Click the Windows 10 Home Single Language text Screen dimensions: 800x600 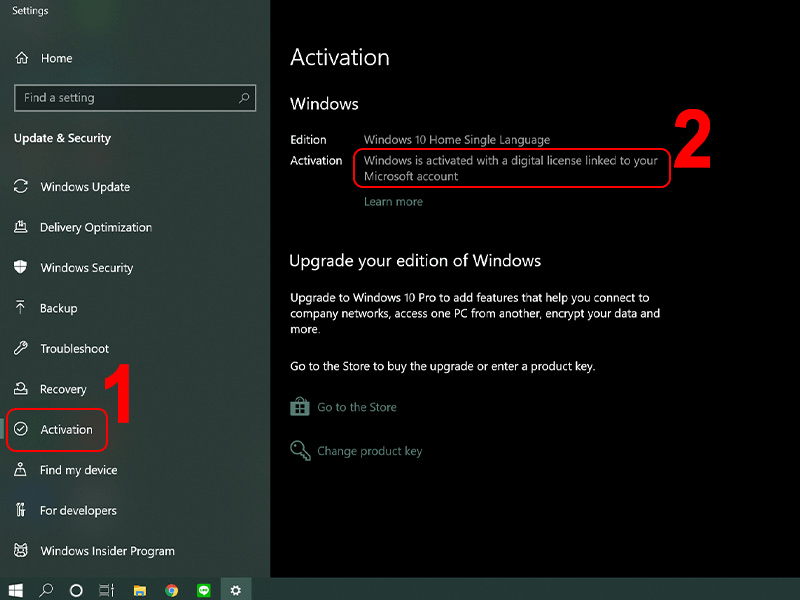(x=457, y=139)
